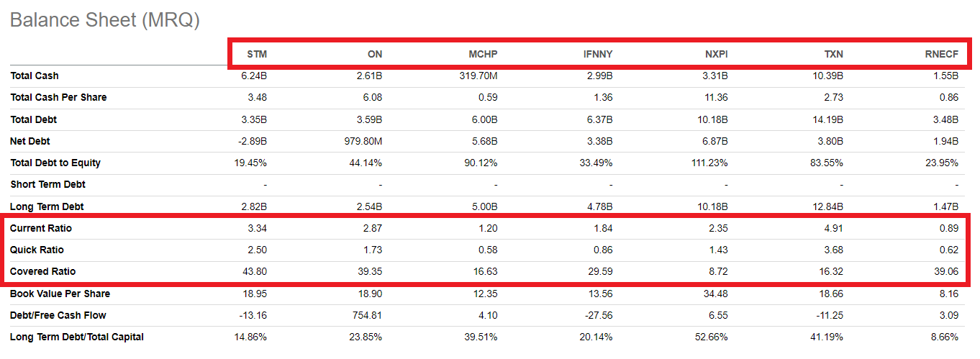980x359 pixels.
Task: Click the Long Term Debt/Total Capital label
Action: point(77,337)
